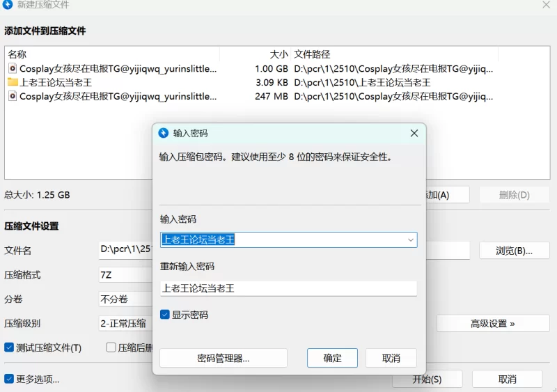Click the partially hidden 添加(A) button
557x392 pixels.
click(x=447, y=195)
